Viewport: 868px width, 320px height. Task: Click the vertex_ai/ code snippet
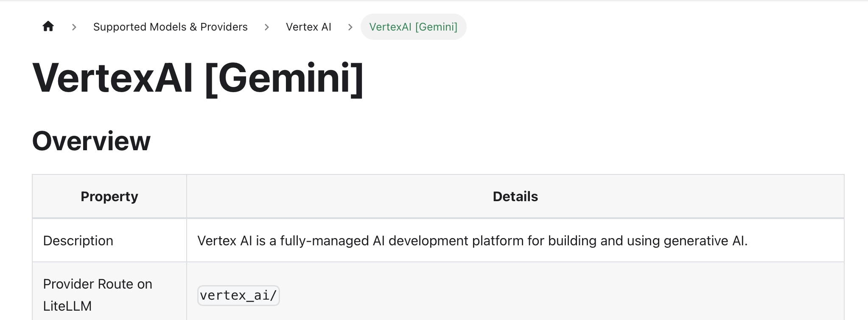tap(238, 295)
